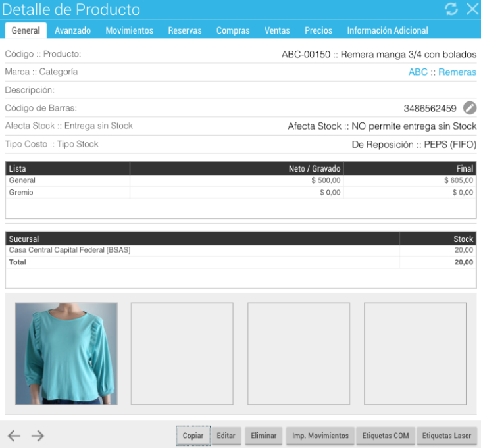Select Casa Central Capital Federal [BSAS] row

(241, 250)
